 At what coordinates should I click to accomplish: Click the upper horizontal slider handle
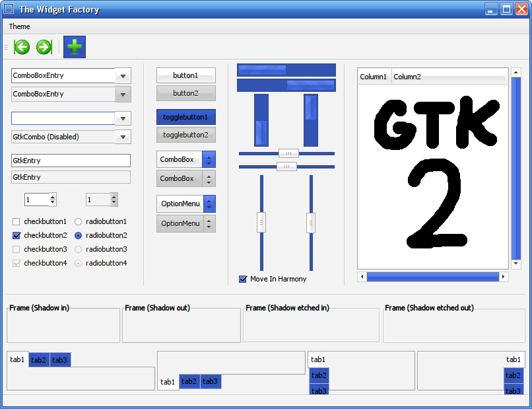point(288,153)
